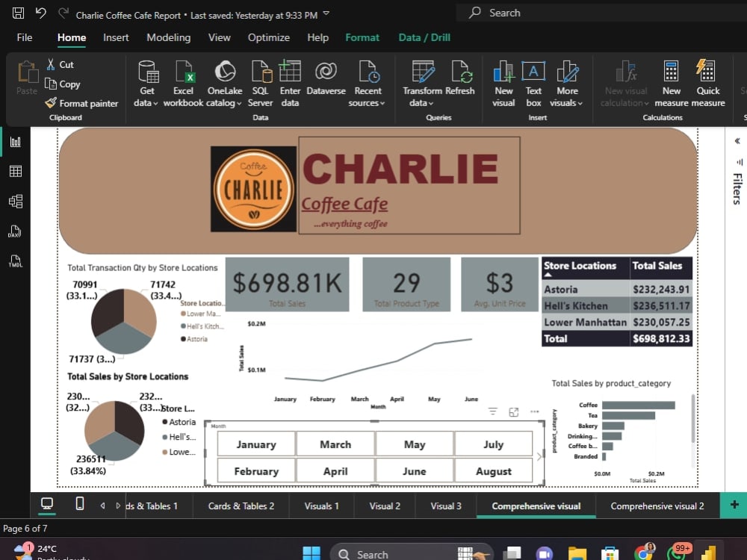The height and width of the screenshot is (560, 747).
Task: Click the Redo arrow icon
Action: 63,13
